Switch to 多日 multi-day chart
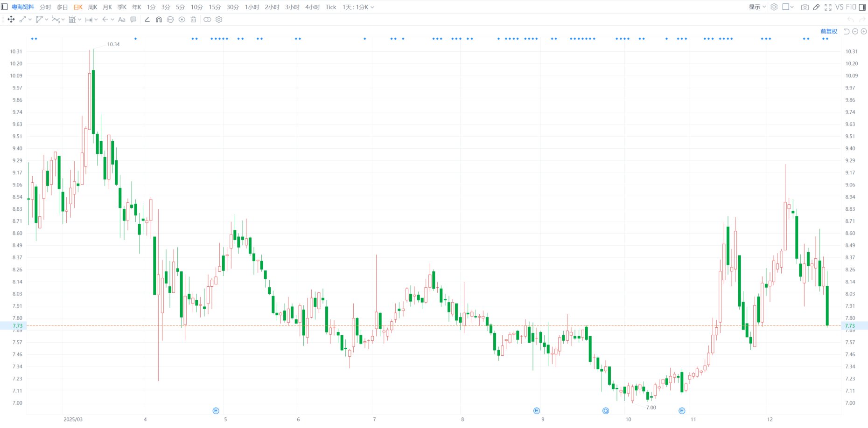The width and height of the screenshot is (868, 428). tap(62, 7)
